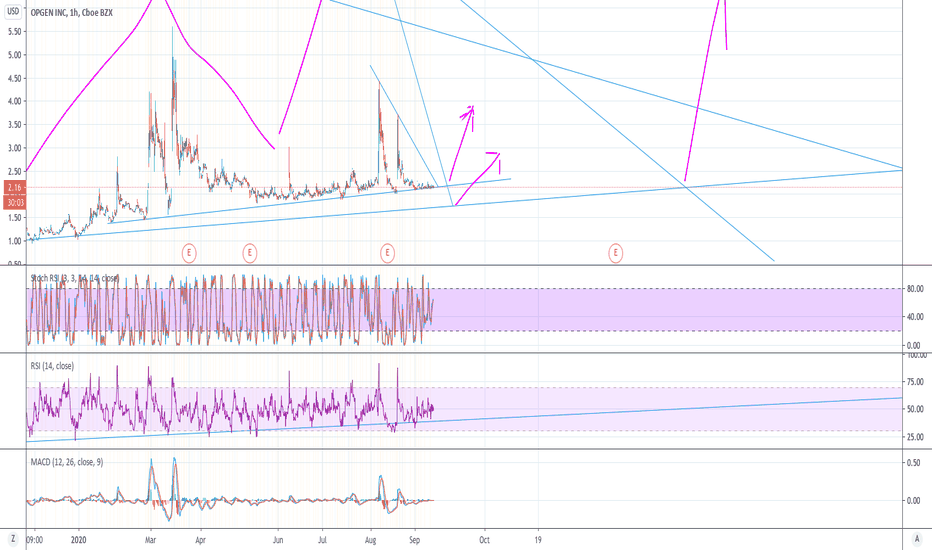932x550 pixels.
Task: Click the 2.50 price scale label
Action: (x=14, y=172)
